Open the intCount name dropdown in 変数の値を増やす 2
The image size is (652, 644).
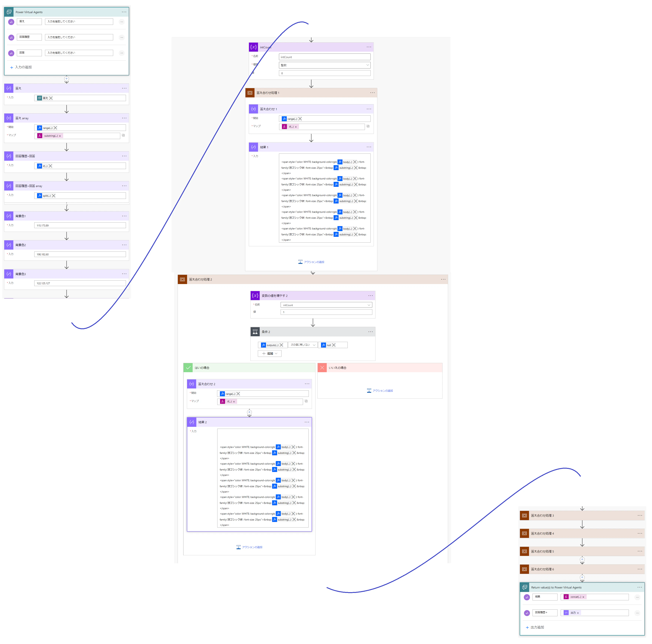tap(326, 305)
